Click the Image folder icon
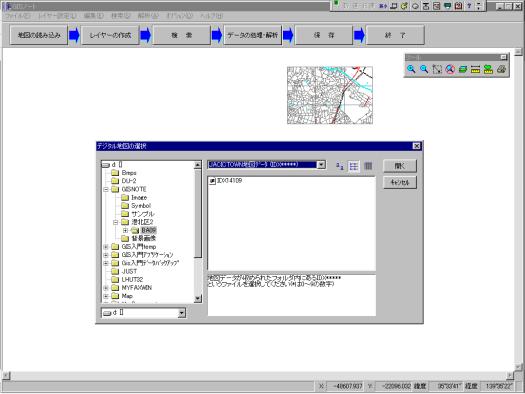The height and width of the screenshot is (394, 525). [125, 198]
